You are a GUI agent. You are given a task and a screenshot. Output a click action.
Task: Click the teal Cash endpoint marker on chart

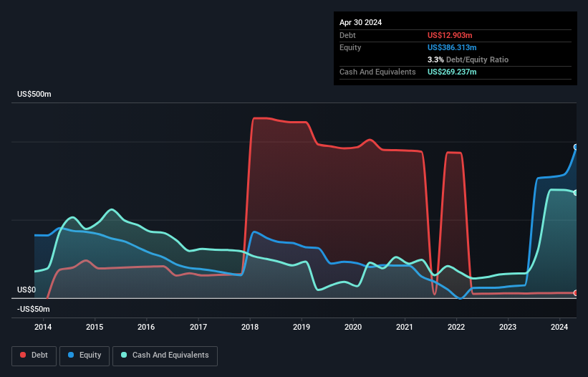pos(576,192)
